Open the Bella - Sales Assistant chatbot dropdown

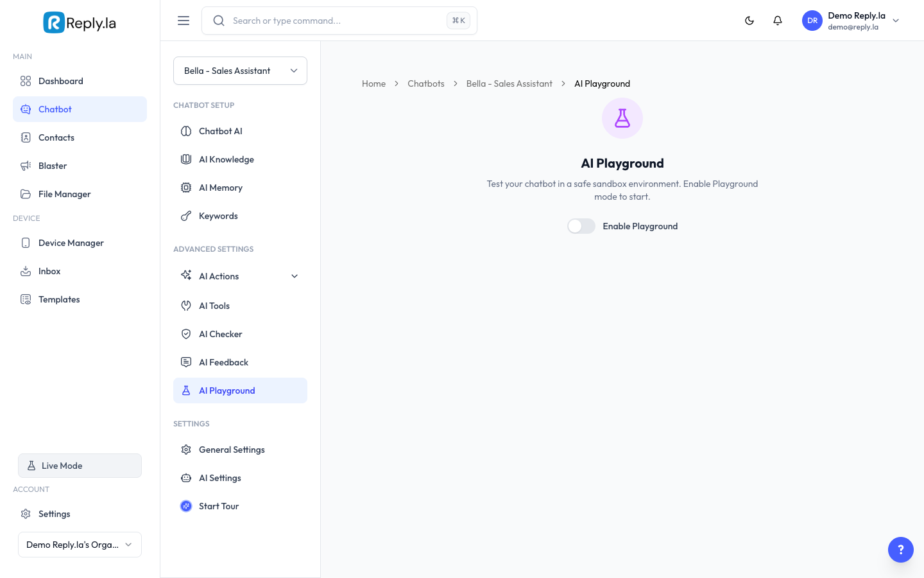[x=240, y=71]
